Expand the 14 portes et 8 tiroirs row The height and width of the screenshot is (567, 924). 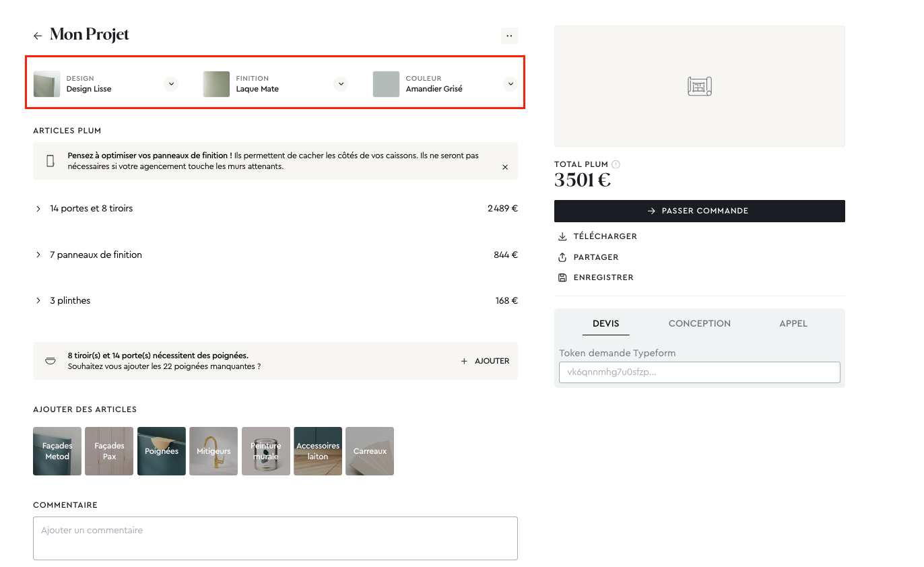tap(38, 209)
